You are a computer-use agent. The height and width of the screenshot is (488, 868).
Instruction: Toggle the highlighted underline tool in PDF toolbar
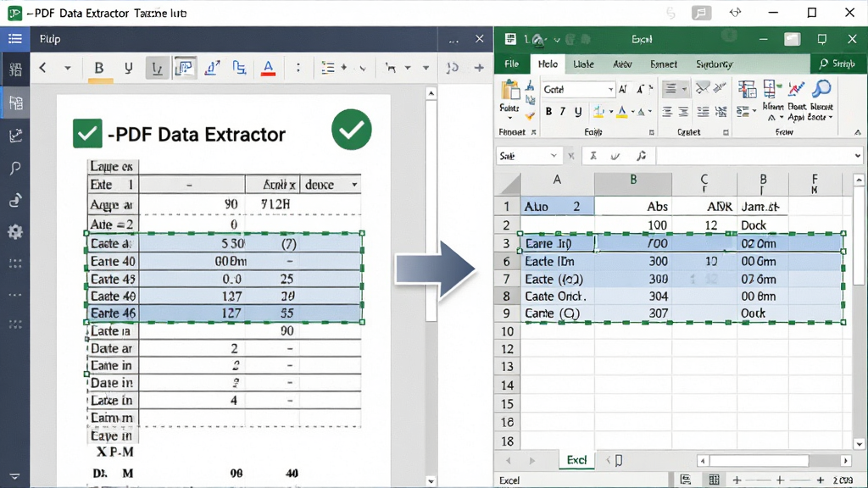(x=157, y=69)
